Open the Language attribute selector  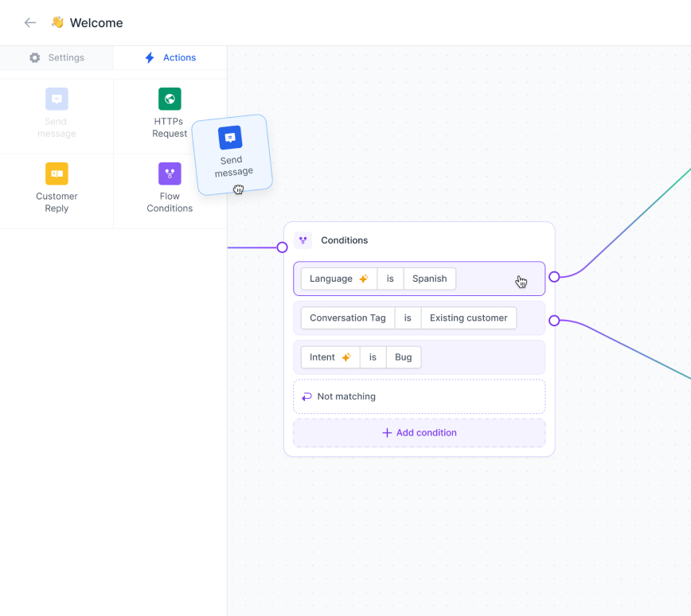[x=339, y=279]
